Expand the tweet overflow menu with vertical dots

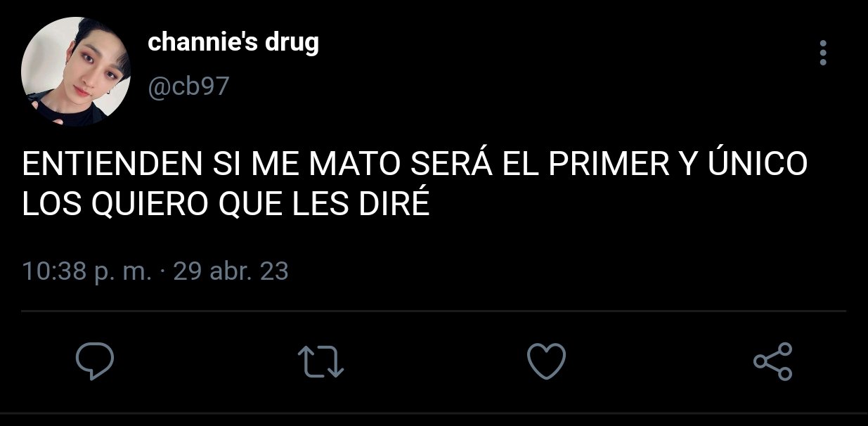[823, 53]
